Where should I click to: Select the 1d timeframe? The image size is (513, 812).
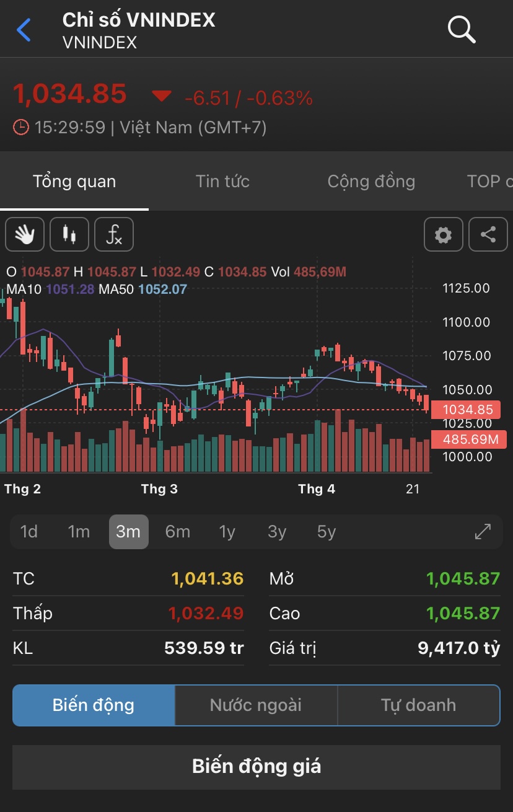tap(29, 532)
